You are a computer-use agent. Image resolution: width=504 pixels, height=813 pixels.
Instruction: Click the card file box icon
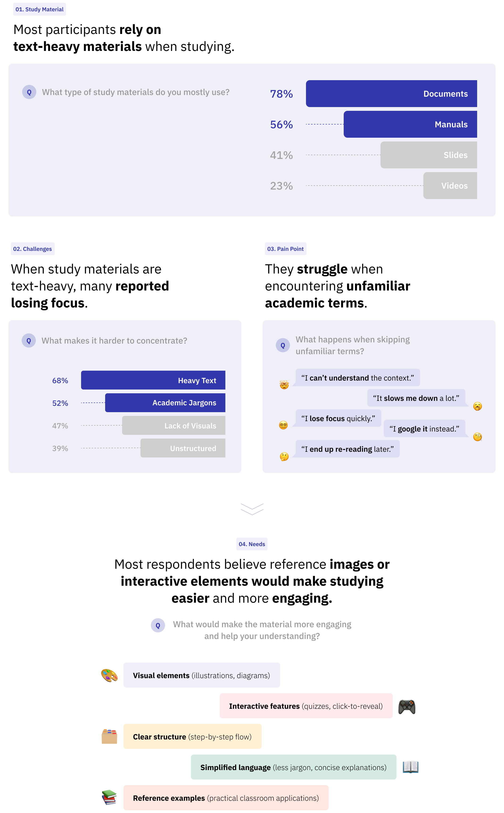point(109,736)
